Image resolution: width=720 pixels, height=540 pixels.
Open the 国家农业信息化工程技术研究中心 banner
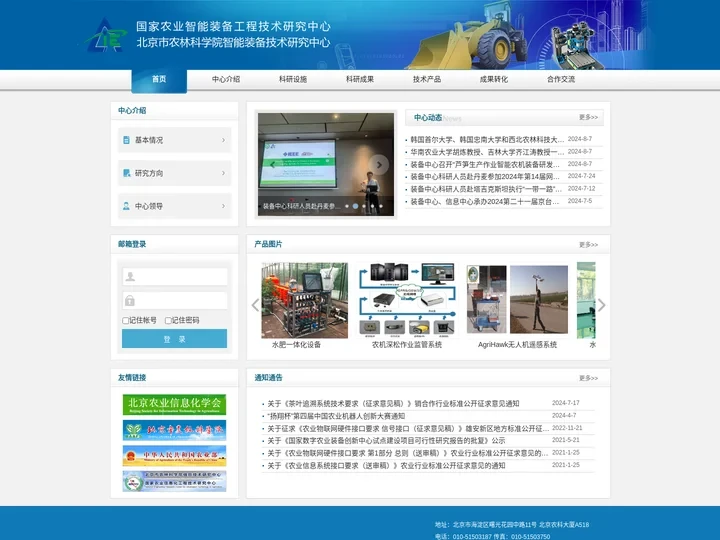(174, 481)
